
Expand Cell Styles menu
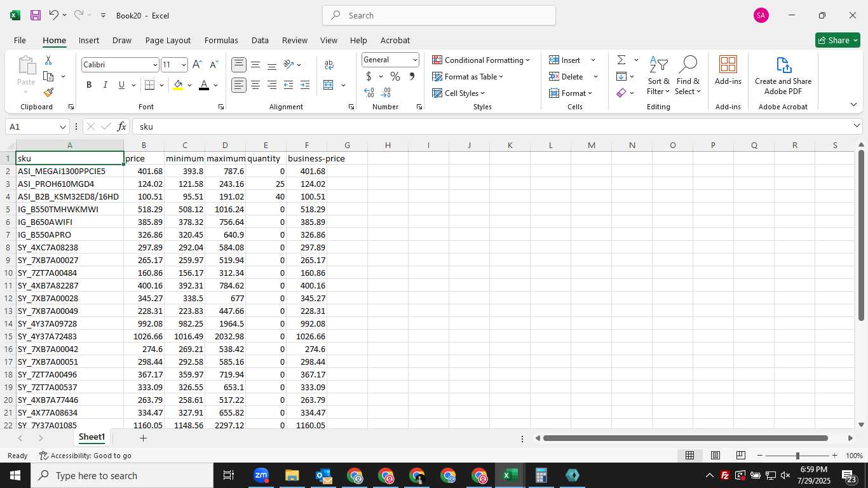point(459,93)
